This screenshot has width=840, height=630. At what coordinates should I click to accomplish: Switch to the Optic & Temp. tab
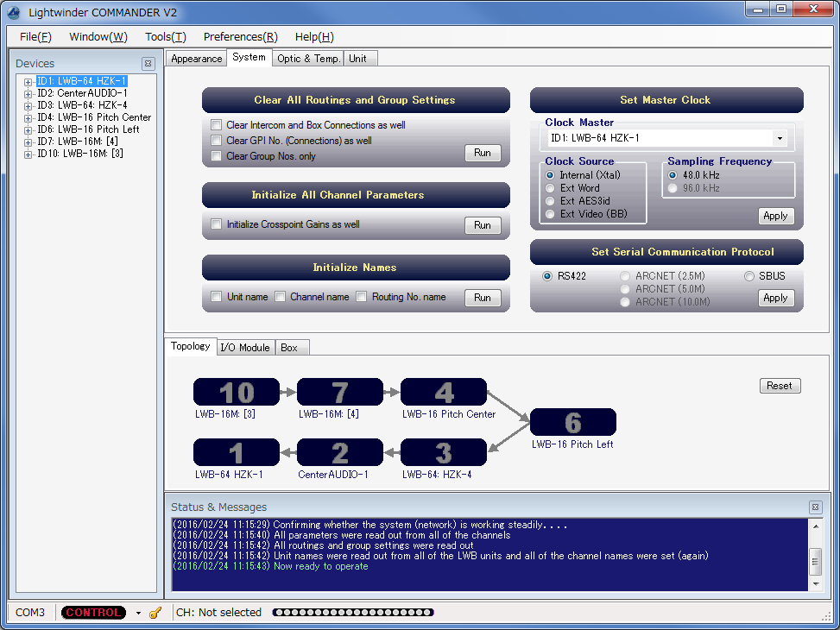coord(308,59)
